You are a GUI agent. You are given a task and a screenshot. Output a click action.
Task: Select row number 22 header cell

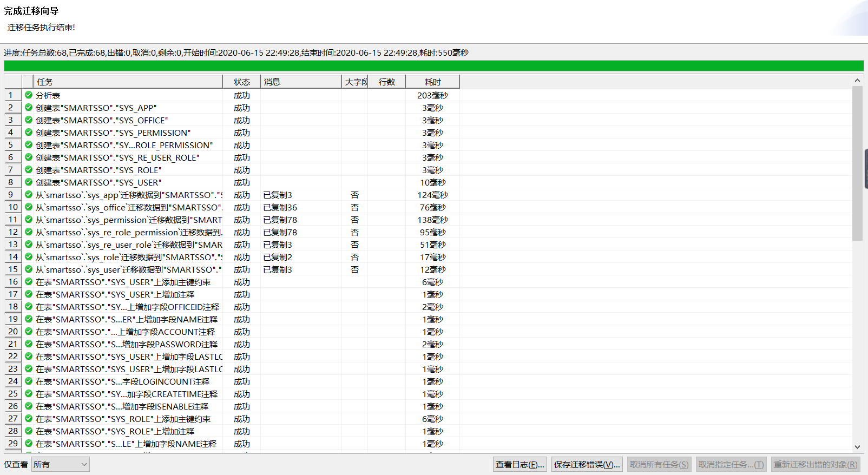[x=13, y=357]
